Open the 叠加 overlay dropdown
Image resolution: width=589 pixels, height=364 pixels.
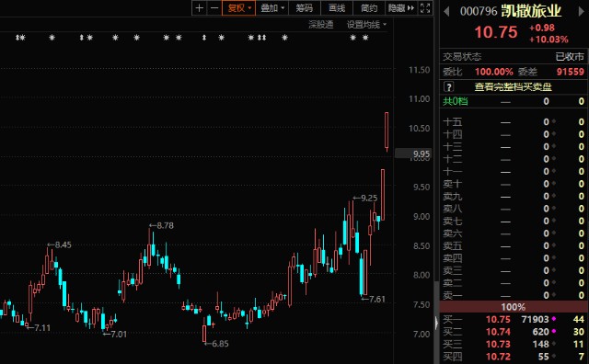[x=272, y=8]
